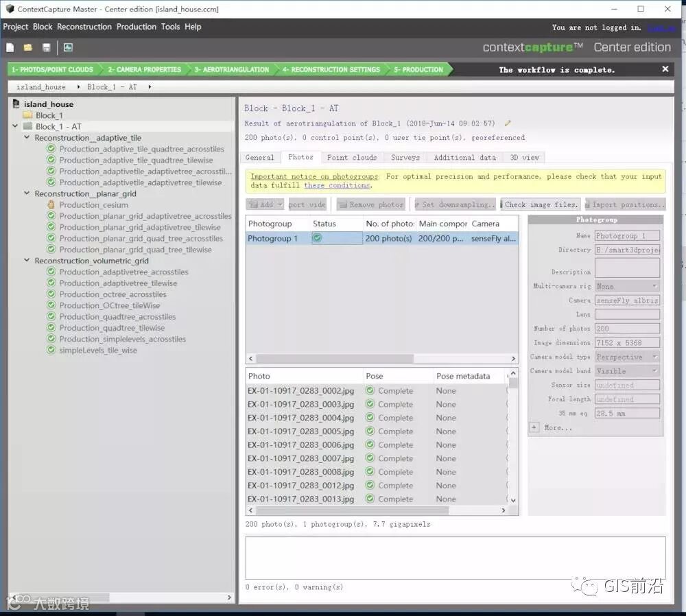
Task: Click the Photogroup 1 status check icon
Action: click(x=317, y=237)
